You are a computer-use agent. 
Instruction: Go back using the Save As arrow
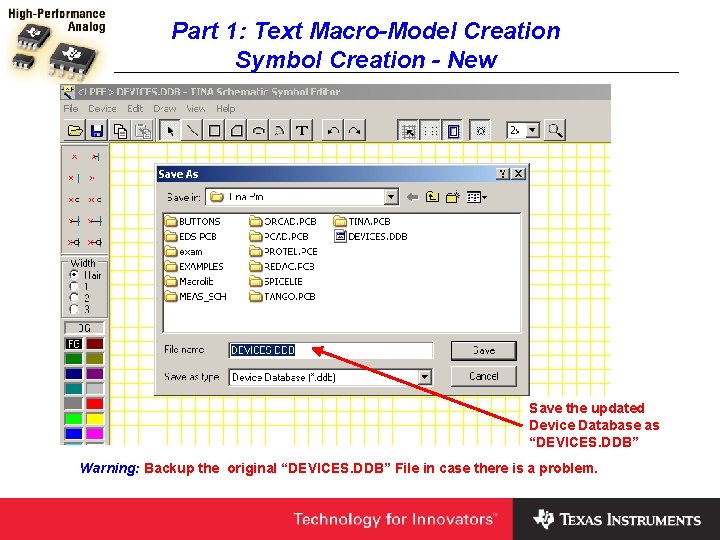coord(412,197)
